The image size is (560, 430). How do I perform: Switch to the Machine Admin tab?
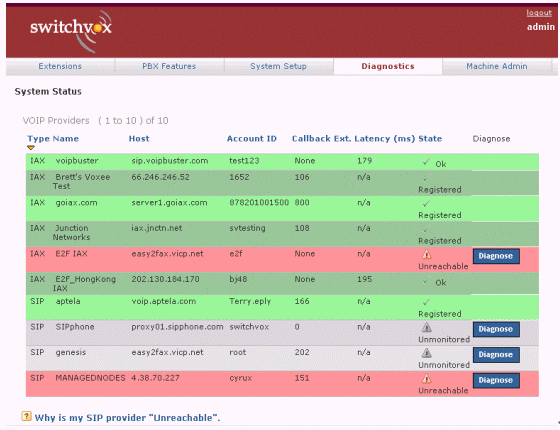497,66
